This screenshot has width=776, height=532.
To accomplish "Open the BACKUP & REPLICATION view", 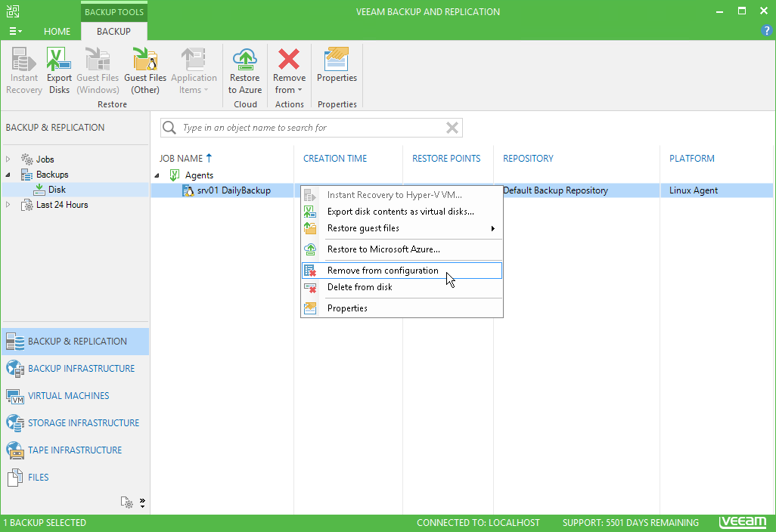I will coord(75,341).
